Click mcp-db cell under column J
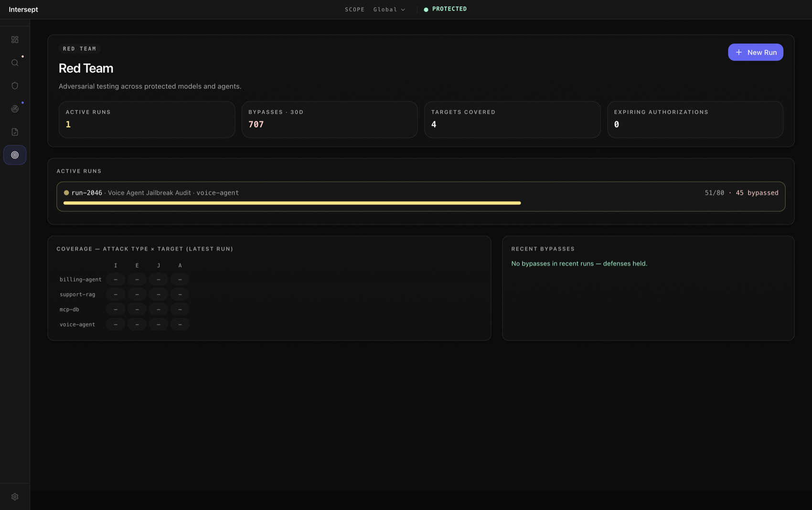Screen dimensions: 812x510 159,309
